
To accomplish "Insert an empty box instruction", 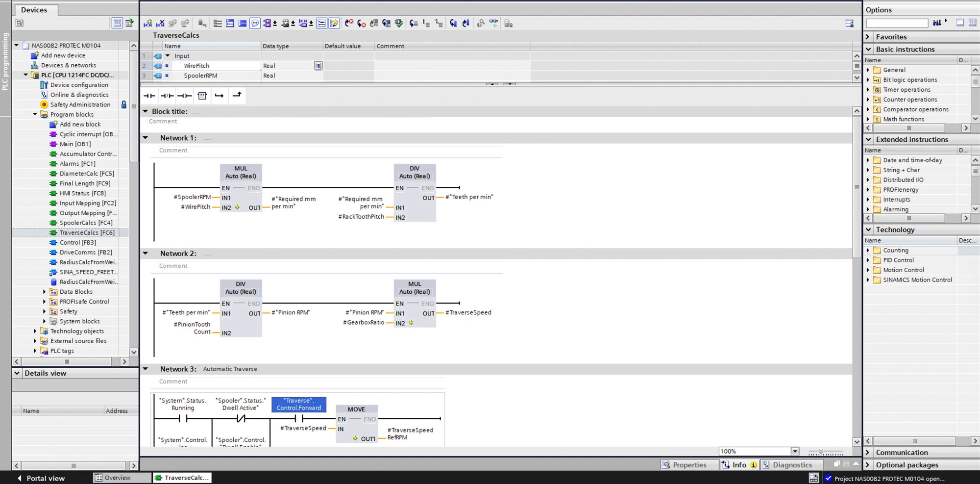I will pyautogui.click(x=202, y=96).
